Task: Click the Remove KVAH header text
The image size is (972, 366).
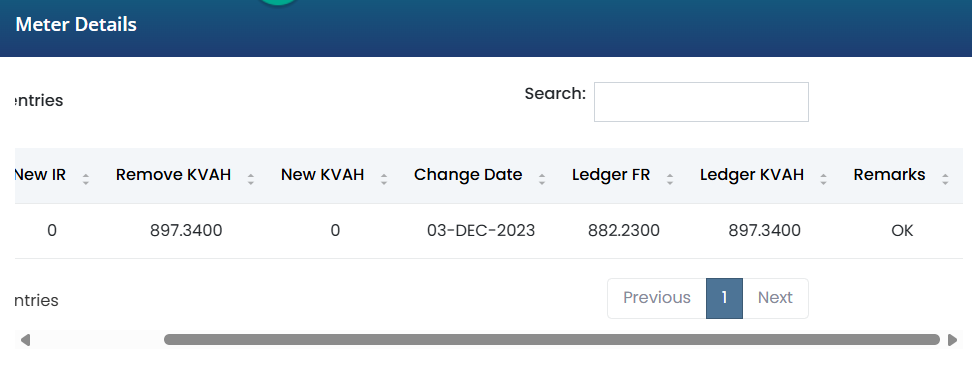Action: (174, 175)
